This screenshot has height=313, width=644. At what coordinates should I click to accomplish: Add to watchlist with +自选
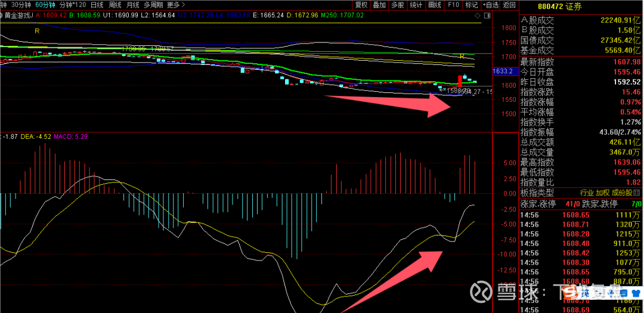coord(490,5)
